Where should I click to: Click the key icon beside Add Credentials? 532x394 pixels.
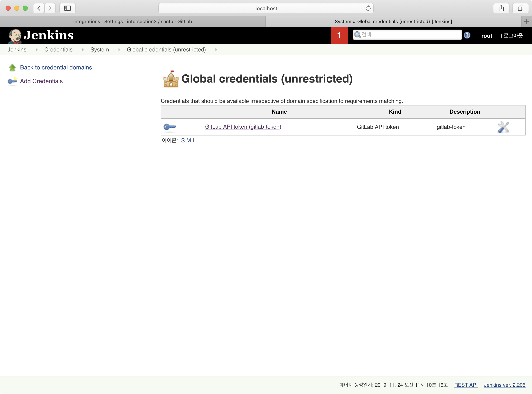12,81
